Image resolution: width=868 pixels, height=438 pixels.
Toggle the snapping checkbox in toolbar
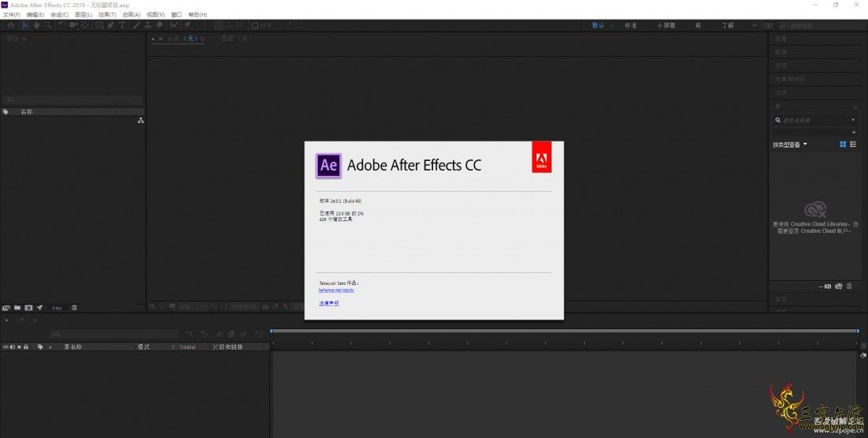point(255,25)
